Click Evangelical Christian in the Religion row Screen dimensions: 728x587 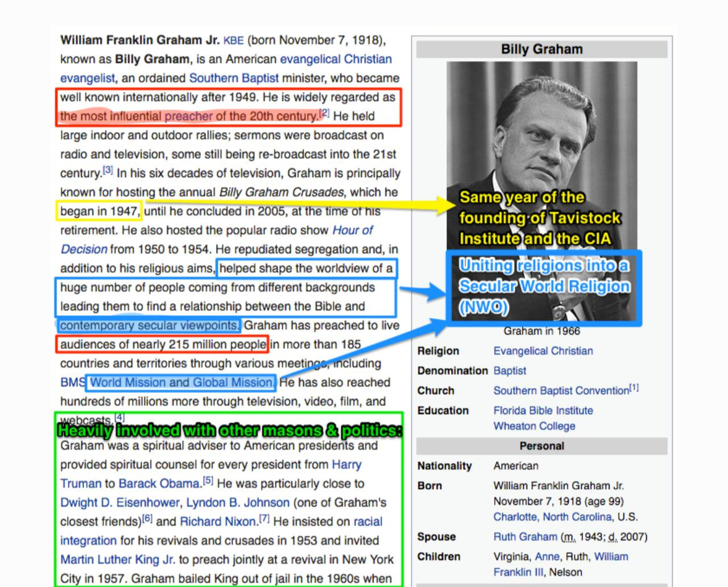click(543, 351)
